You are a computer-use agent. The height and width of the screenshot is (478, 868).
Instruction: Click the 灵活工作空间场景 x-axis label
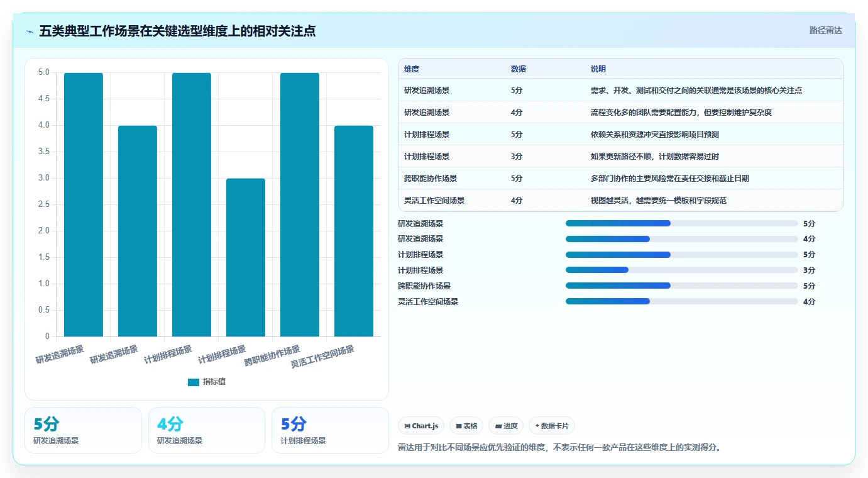coord(322,357)
